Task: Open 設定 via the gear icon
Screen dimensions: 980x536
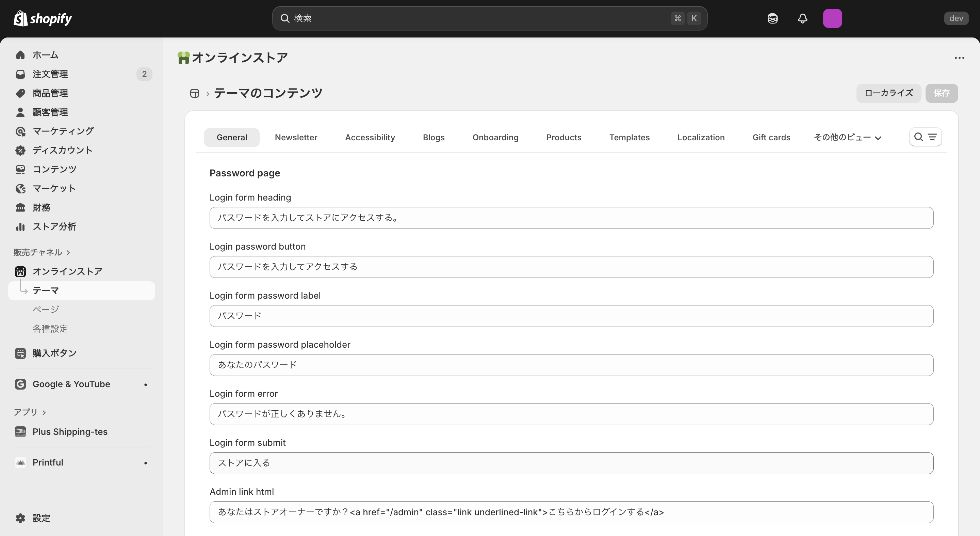Action: pos(20,518)
